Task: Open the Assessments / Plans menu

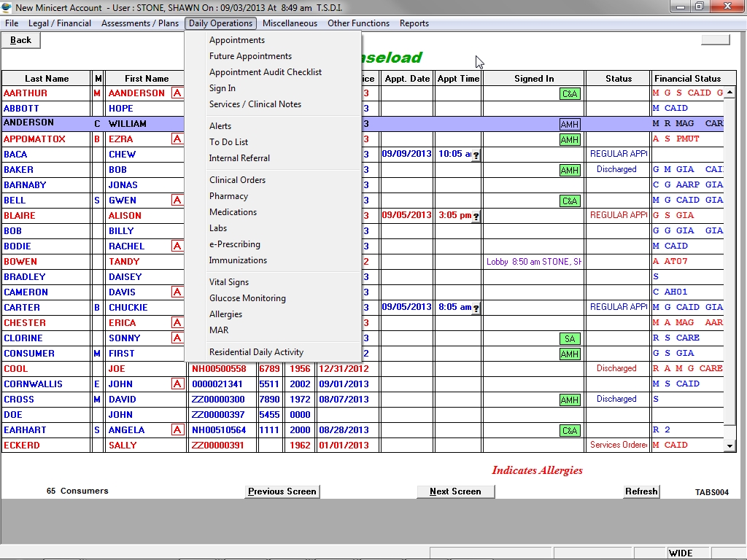Action: [x=140, y=23]
